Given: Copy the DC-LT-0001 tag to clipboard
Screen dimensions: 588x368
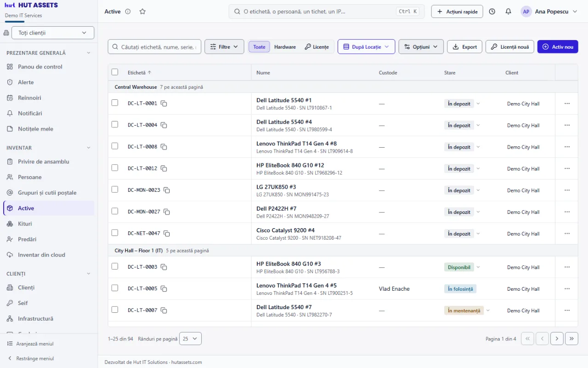Looking at the screenshot, I should pyautogui.click(x=164, y=103).
